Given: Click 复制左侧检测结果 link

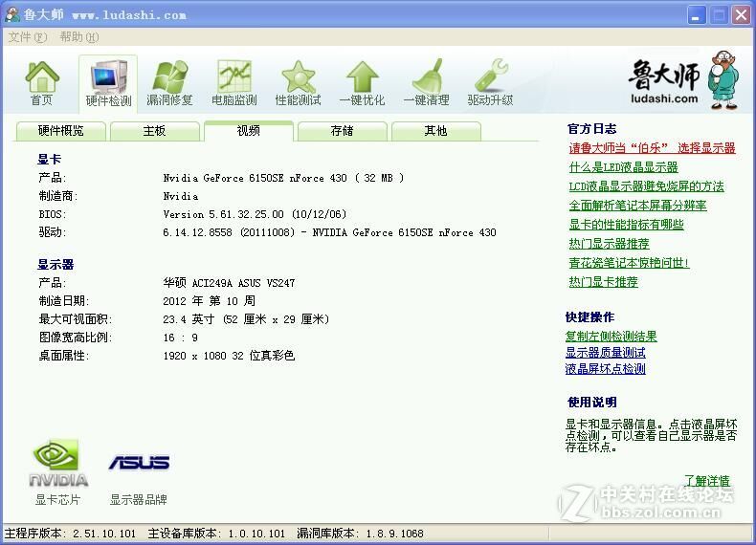Looking at the screenshot, I should pos(611,337).
